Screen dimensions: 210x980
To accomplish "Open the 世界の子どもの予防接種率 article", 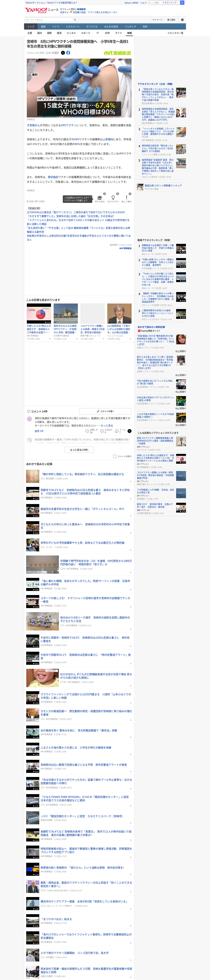I will 82,543.
